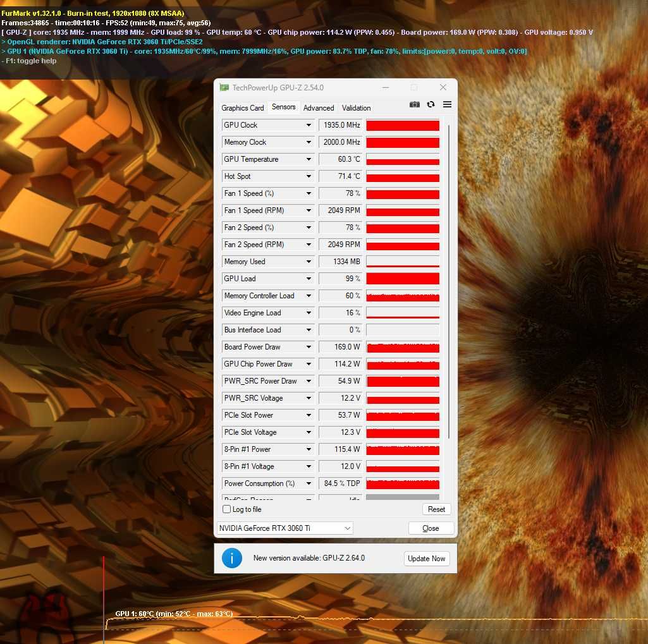Click the Update Now button
The height and width of the screenshot is (644, 648).
click(427, 559)
